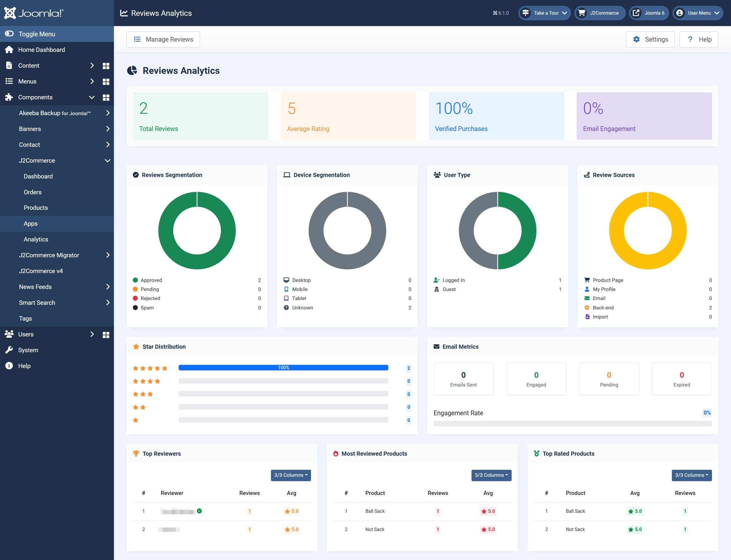Open the Users dashboard grid icon
This screenshot has height=560, width=731.
106,335
